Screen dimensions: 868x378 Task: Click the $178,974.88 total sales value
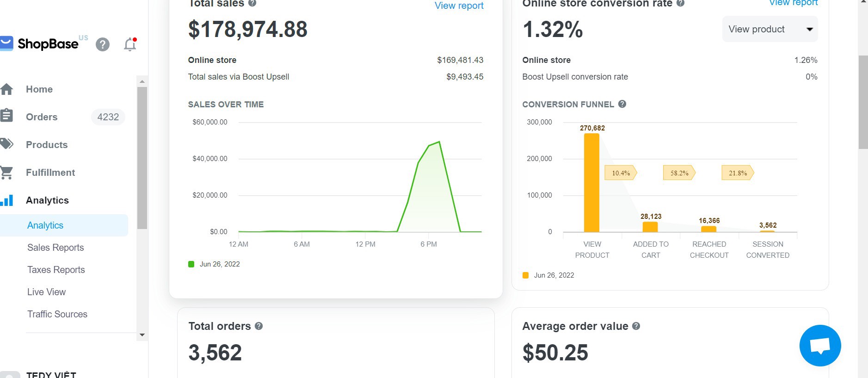point(248,29)
